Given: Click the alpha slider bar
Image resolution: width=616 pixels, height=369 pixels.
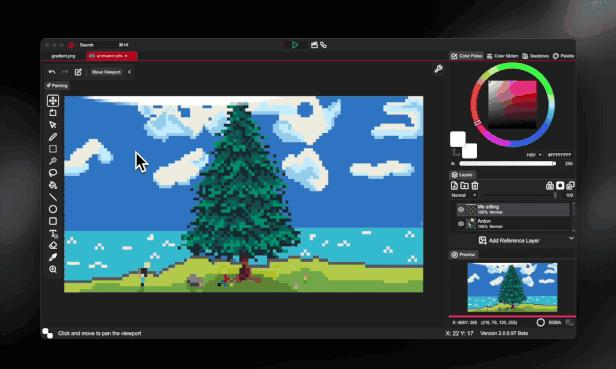Looking at the screenshot, I should click(x=508, y=163).
